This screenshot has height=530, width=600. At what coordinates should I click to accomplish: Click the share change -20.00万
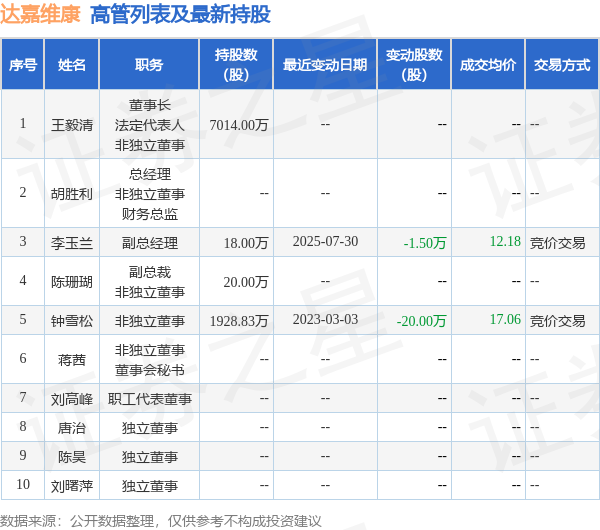(x=421, y=321)
